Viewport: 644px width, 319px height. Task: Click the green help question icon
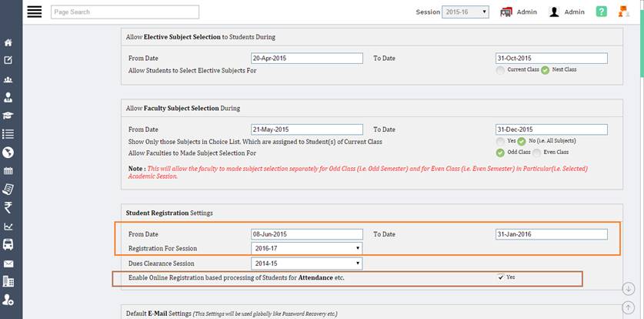click(601, 12)
